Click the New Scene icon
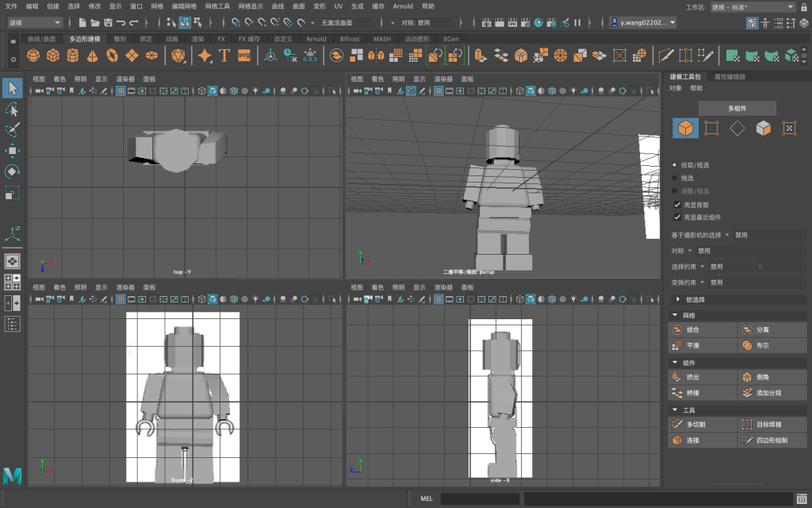The image size is (812, 508). coord(82,23)
